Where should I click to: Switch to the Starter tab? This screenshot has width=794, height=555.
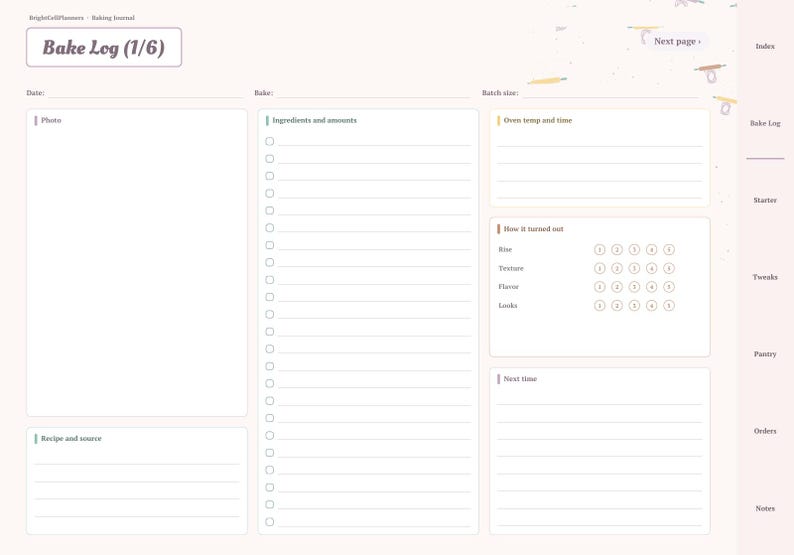click(x=765, y=200)
